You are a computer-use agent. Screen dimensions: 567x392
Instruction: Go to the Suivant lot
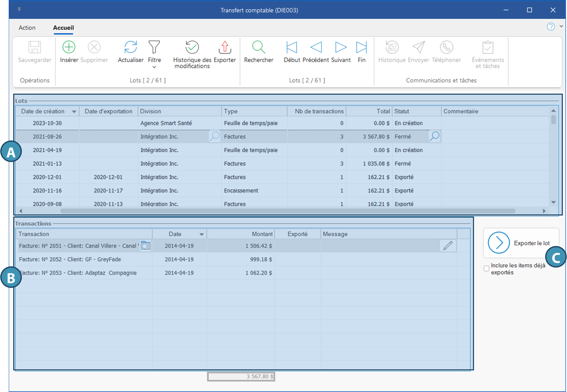point(341,47)
